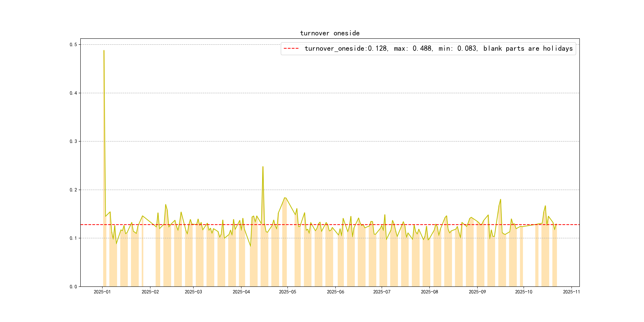Click the 0.0 y-axis tick label
644x322 pixels.
(x=73, y=287)
